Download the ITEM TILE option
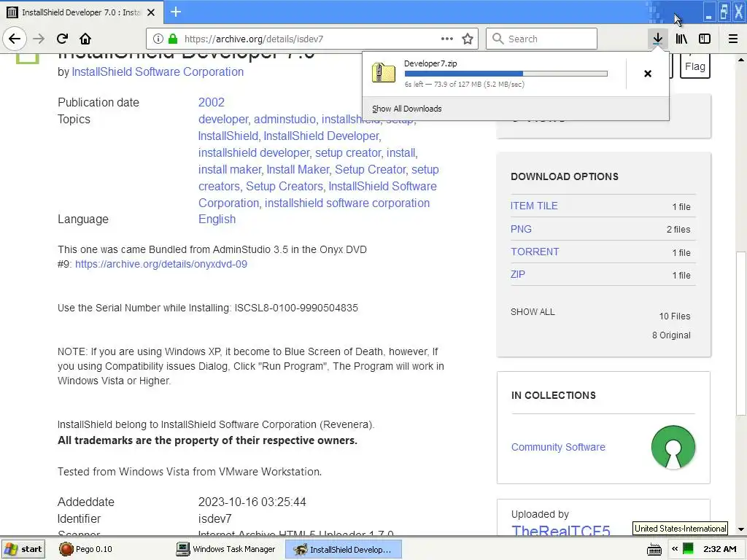 pyautogui.click(x=534, y=206)
